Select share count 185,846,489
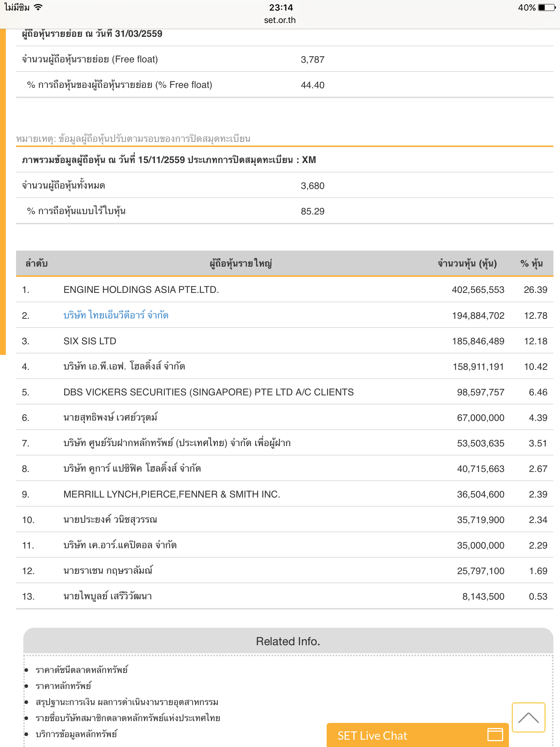This screenshot has height=747, width=560. tap(478, 341)
